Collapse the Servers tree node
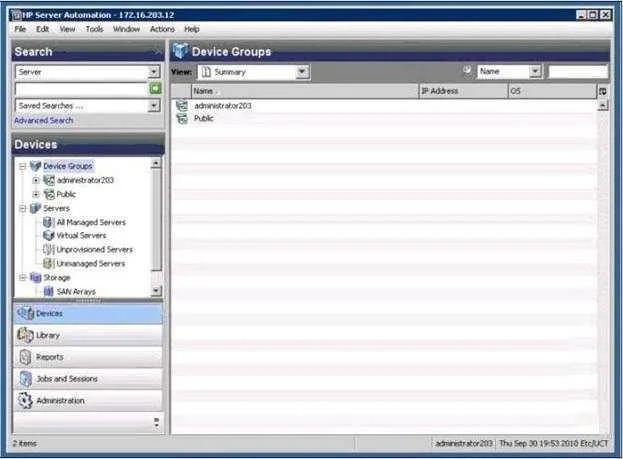The width and height of the screenshot is (623, 459). click(23, 208)
